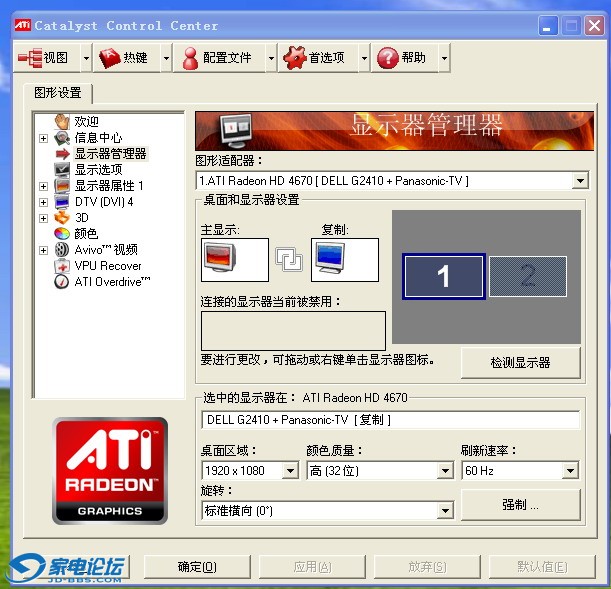Click the 显示器选项 display options item
Image resolution: width=611 pixels, height=589 pixels.
[98, 170]
